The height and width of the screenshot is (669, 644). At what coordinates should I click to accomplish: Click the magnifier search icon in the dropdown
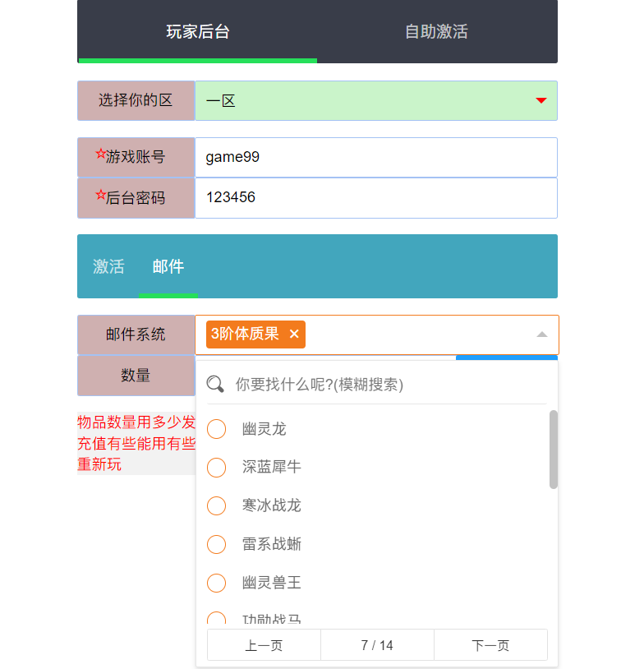click(215, 384)
